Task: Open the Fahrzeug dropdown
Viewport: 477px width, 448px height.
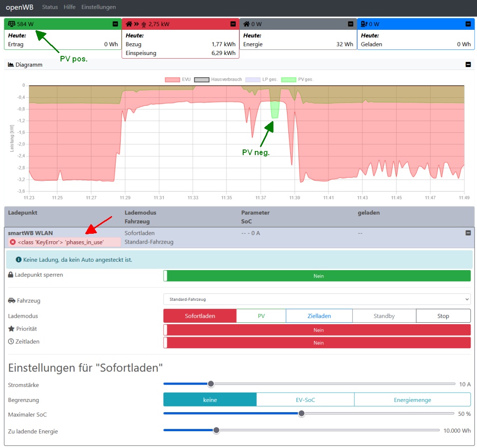Action: tap(317, 299)
